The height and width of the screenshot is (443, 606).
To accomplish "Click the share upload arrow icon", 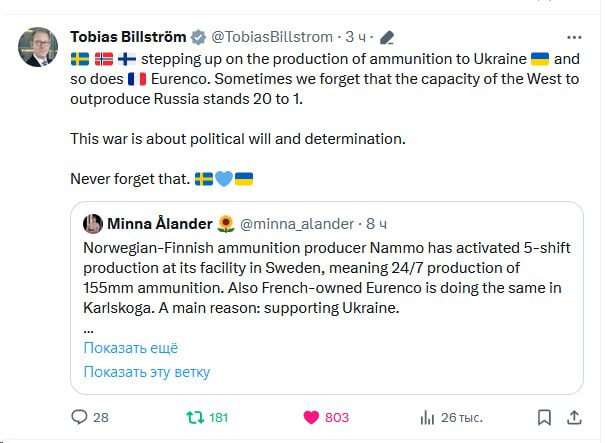I will (x=576, y=417).
